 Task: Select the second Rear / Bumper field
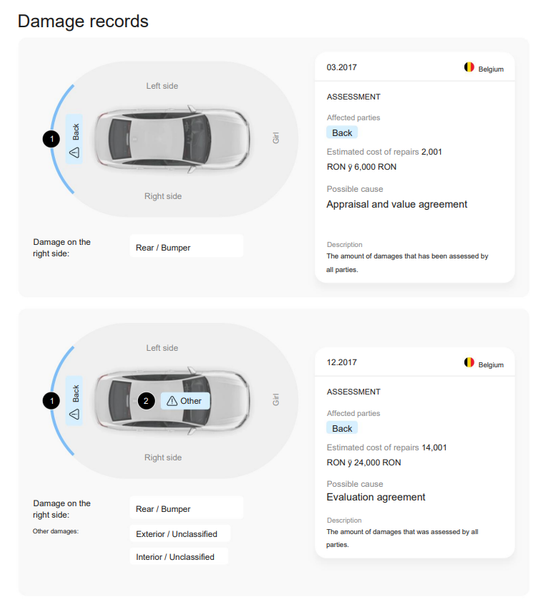click(x=186, y=509)
